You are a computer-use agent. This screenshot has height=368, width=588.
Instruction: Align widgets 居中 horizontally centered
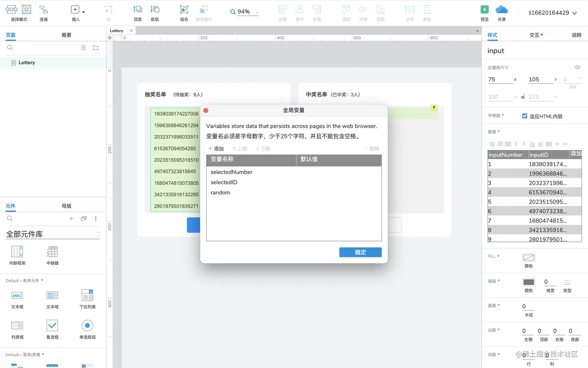pyautogui.click(x=299, y=9)
